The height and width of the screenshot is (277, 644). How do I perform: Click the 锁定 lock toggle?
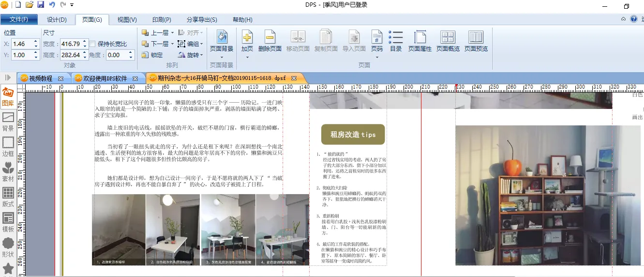(153, 55)
